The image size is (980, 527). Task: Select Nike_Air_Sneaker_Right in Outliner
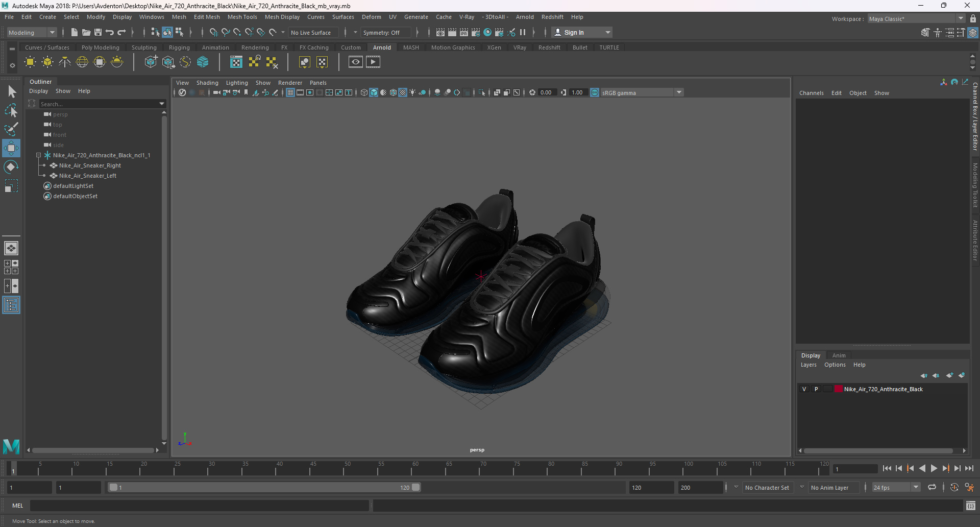click(90, 165)
